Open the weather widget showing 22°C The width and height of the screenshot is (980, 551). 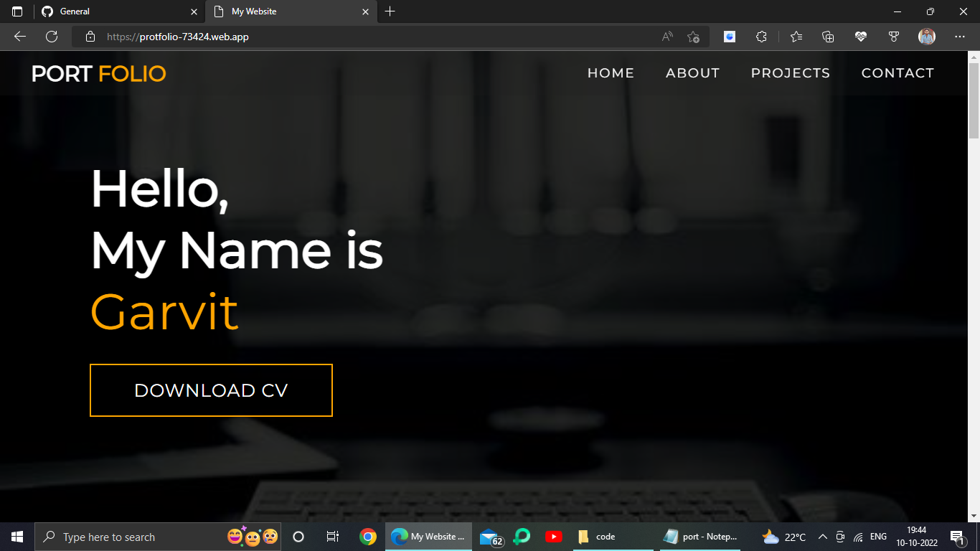pyautogui.click(x=783, y=537)
